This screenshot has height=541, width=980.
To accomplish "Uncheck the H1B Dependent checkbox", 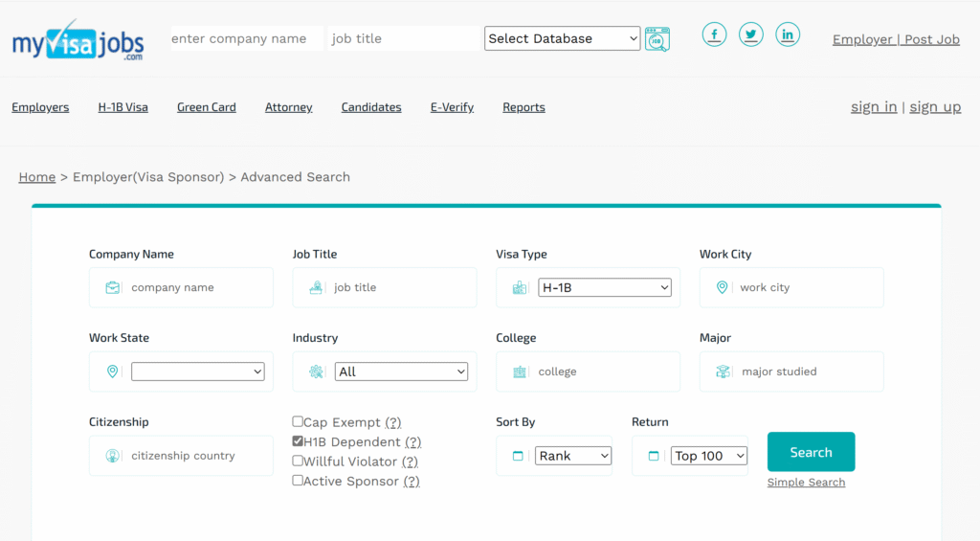I will point(298,441).
